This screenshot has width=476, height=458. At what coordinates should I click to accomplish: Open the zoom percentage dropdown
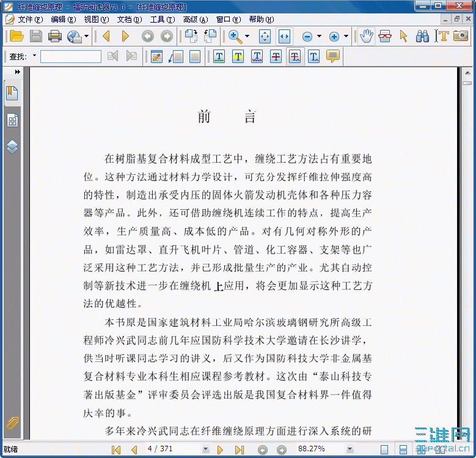pyautogui.click(x=350, y=449)
